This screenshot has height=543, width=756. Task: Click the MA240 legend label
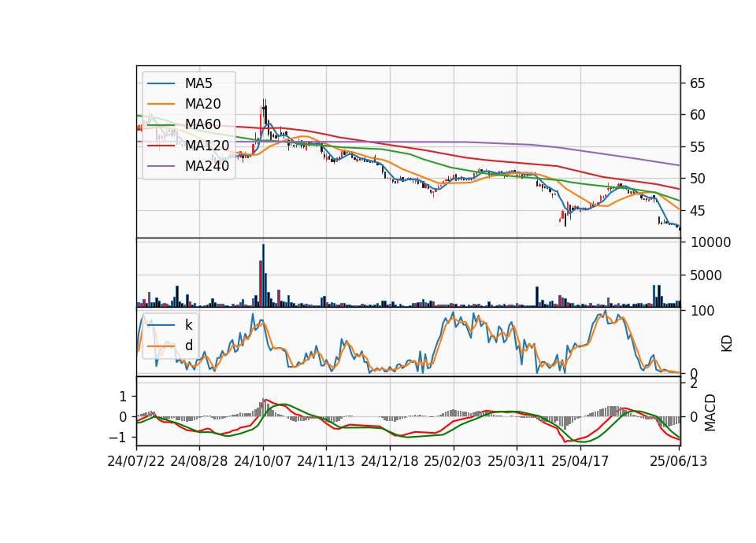(x=207, y=166)
